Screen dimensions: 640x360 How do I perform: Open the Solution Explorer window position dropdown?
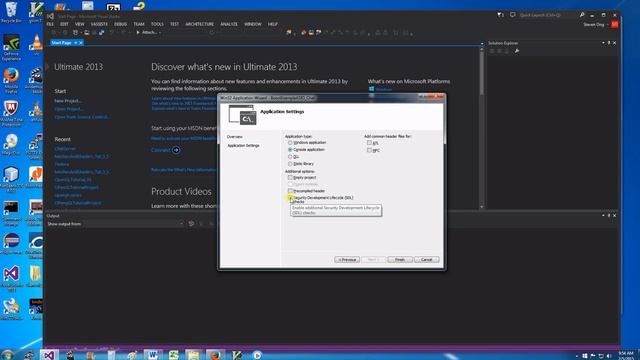click(603, 43)
